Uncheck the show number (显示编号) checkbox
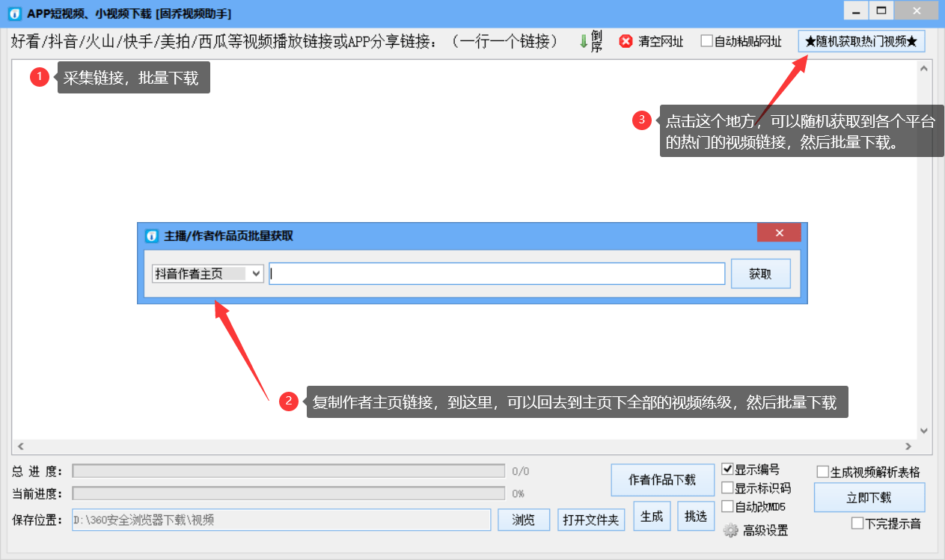This screenshot has height=560, width=945. tap(727, 470)
